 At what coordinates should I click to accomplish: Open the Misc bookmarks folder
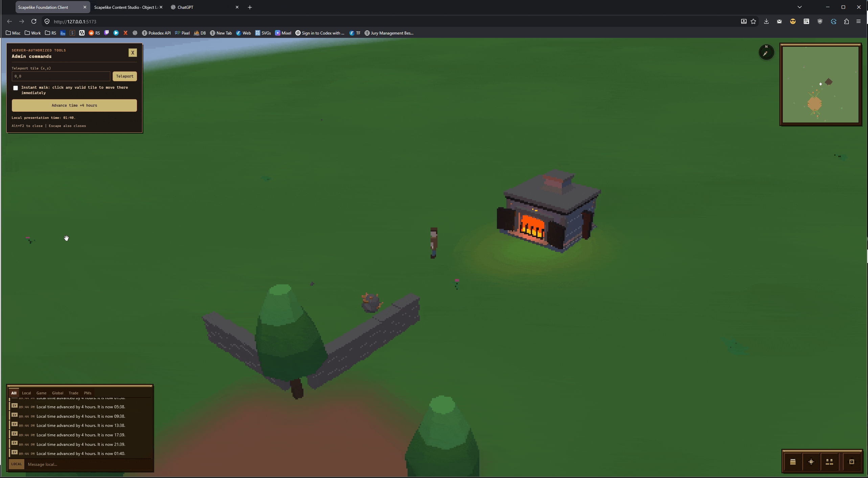[13, 33]
